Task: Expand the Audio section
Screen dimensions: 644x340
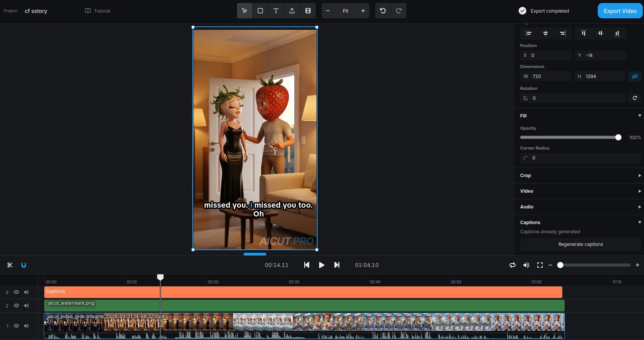Action: click(x=639, y=207)
